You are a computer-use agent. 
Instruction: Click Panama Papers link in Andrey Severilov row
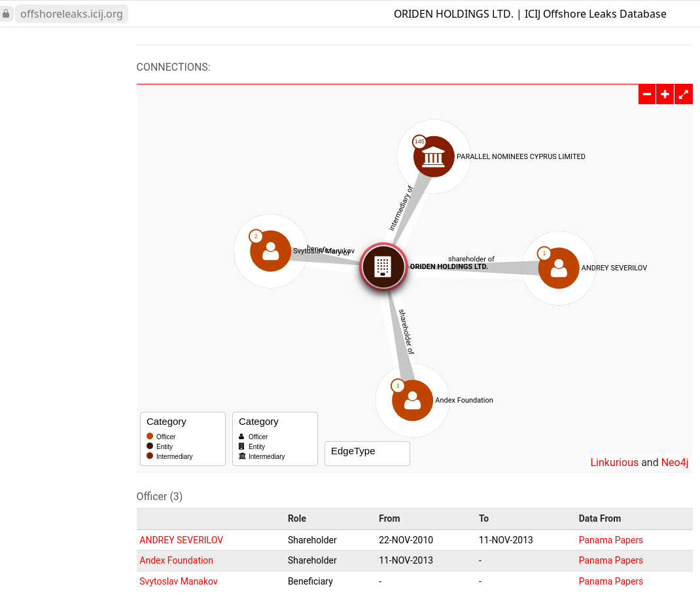tap(610, 540)
